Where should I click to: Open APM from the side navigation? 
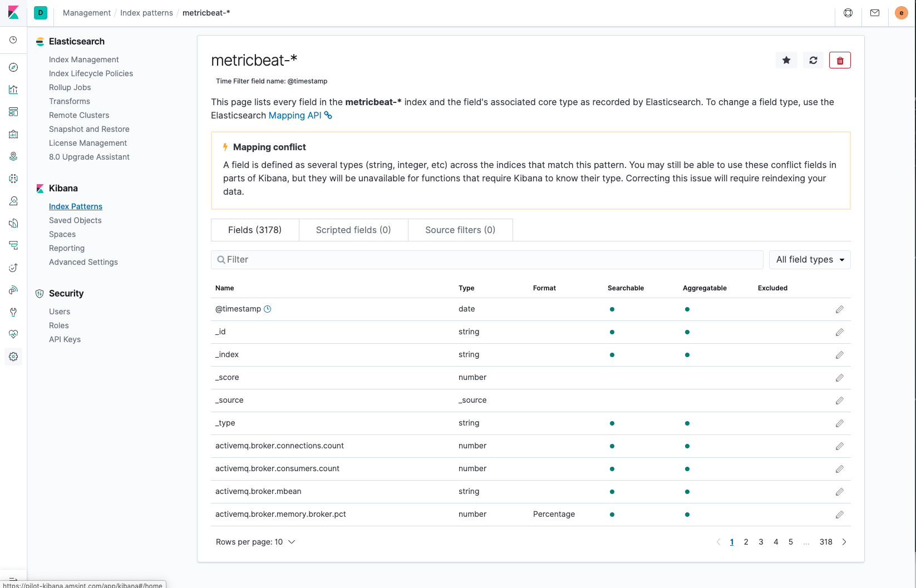pyautogui.click(x=13, y=245)
